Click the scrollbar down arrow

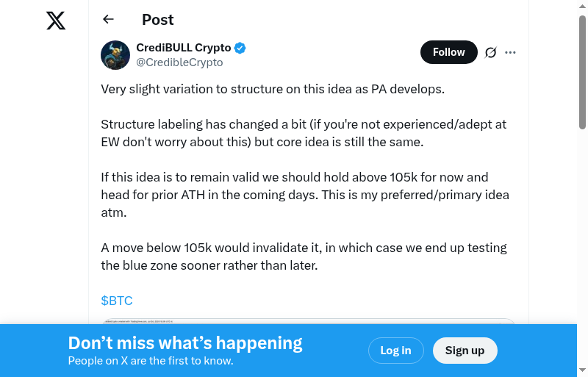pos(582,370)
